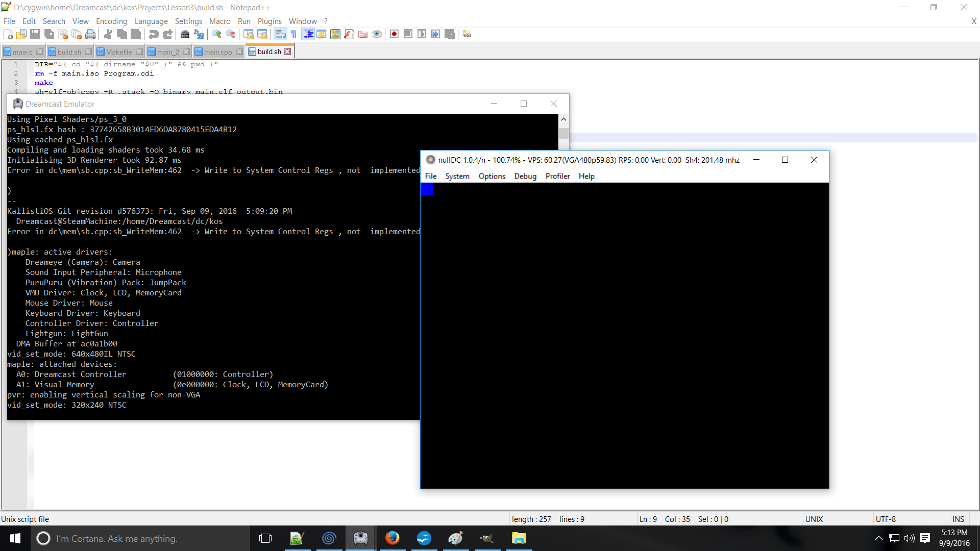Toggle the Function List panel icon

coord(349,34)
